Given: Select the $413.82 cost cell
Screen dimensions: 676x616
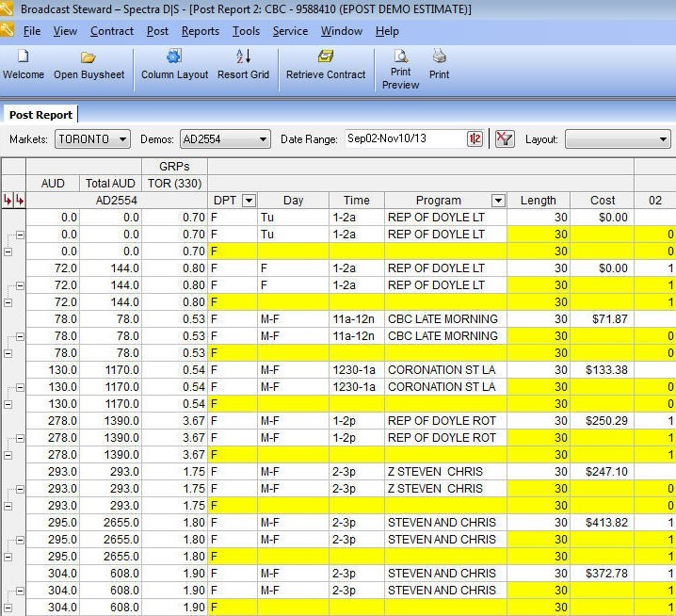Looking at the screenshot, I should click(x=603, y=523).
